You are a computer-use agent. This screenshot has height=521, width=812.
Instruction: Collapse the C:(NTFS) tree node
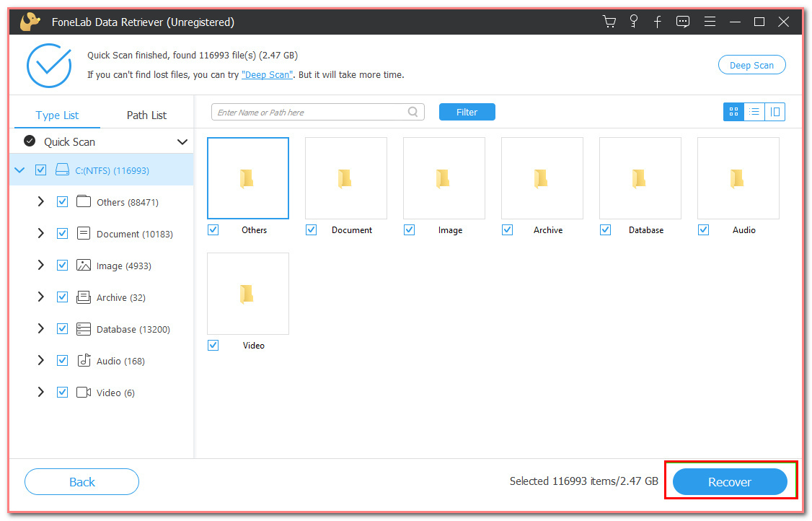coord(19,170)
